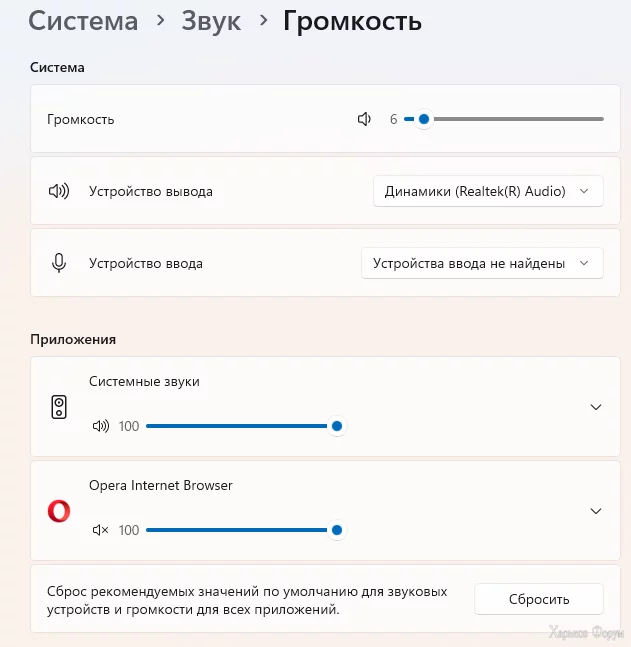The image size is (631, 647).
Task: Click the input device microphone icon
Action: pos(59,263)
